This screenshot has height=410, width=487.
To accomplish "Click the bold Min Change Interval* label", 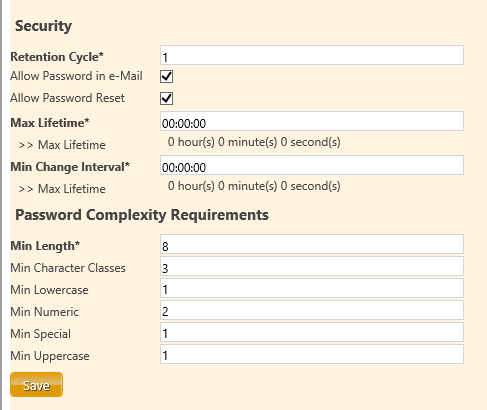I will (70, 167).
